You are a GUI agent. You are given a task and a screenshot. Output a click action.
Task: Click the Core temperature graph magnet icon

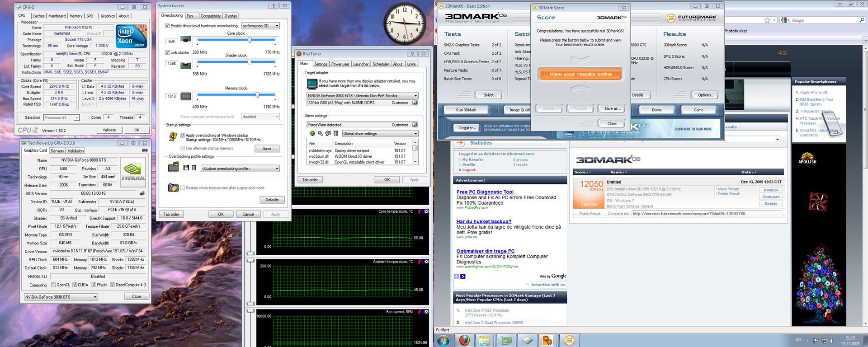(420, 211)
